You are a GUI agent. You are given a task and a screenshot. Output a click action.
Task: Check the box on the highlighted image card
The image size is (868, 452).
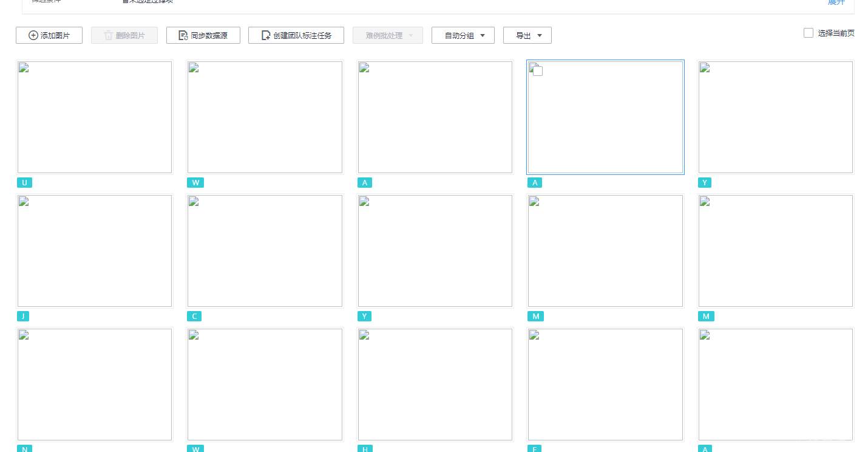tap(538, 71)
